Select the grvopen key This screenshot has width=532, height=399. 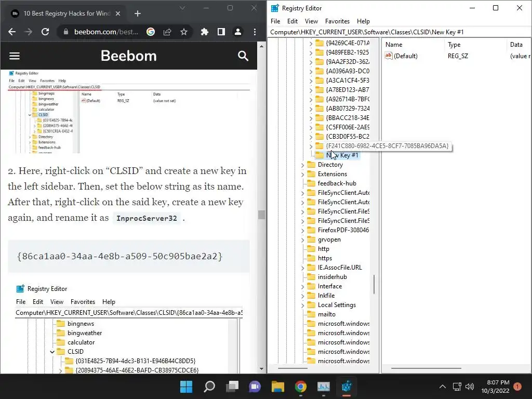tap(329, 240)
